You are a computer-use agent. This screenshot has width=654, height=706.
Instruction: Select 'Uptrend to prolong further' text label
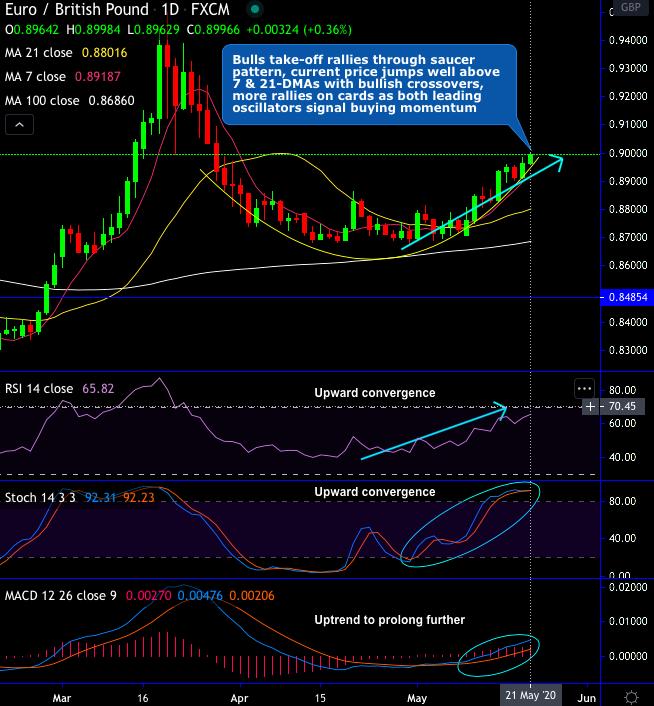click(390, 620)
